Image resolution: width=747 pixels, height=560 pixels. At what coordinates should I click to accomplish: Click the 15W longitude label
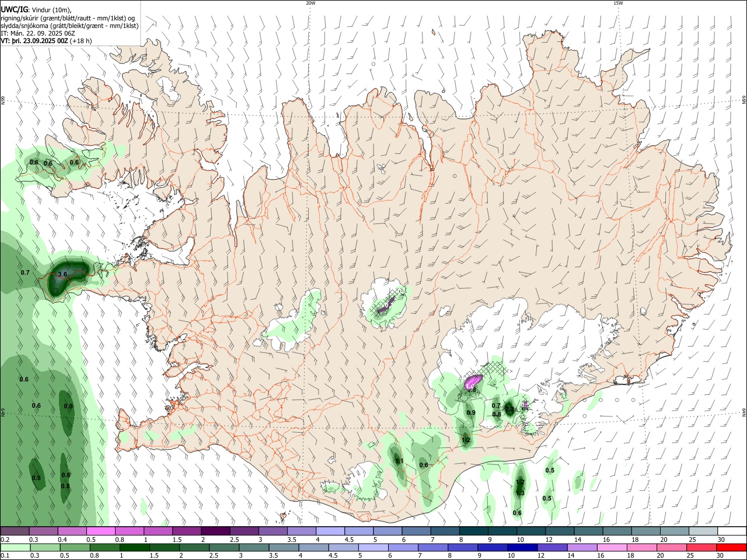[618, 3]
